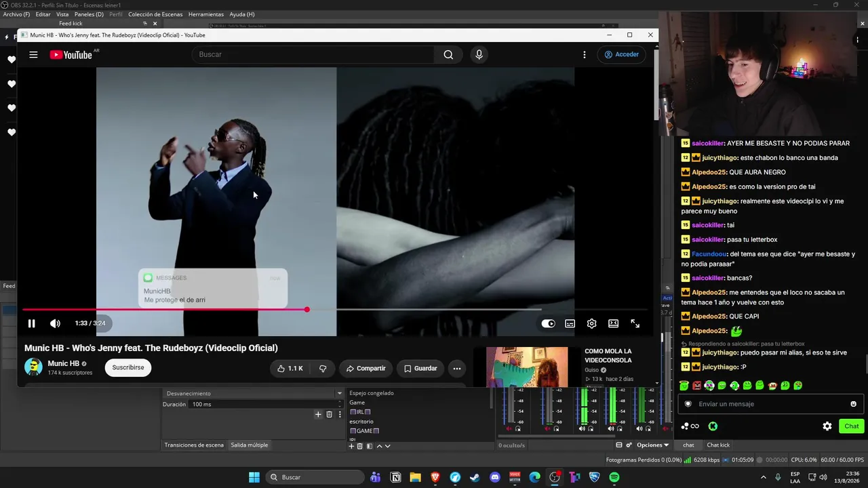Toggle the YouTube autoplay switch

(548, 323)
